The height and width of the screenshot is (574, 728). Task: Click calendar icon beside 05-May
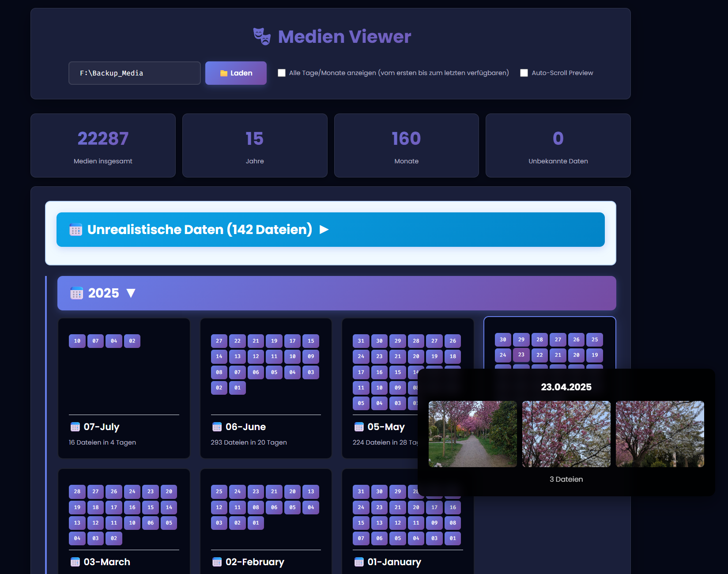(x=359, y=427)
